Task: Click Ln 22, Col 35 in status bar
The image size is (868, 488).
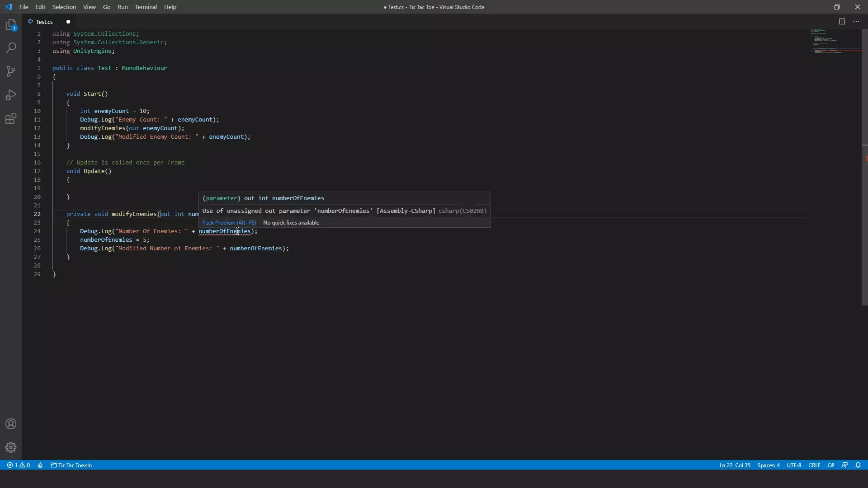Action: (x=735, y=465)
